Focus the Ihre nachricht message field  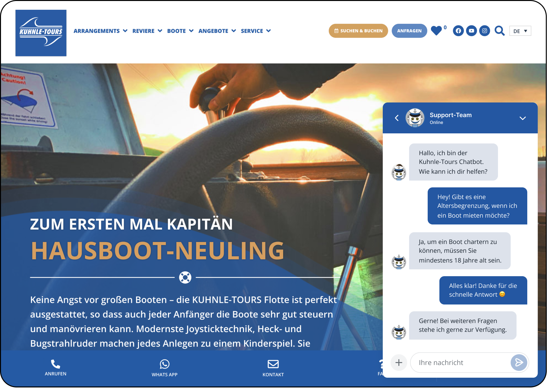[460, 362]
